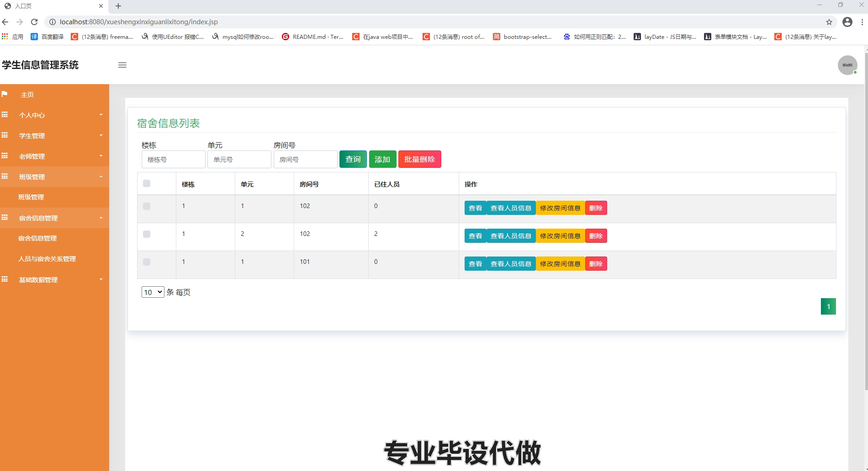Expand the 基础数据管理 sidebar menu
This screenshot has width=868, height=471.
(x=54, y=279)
